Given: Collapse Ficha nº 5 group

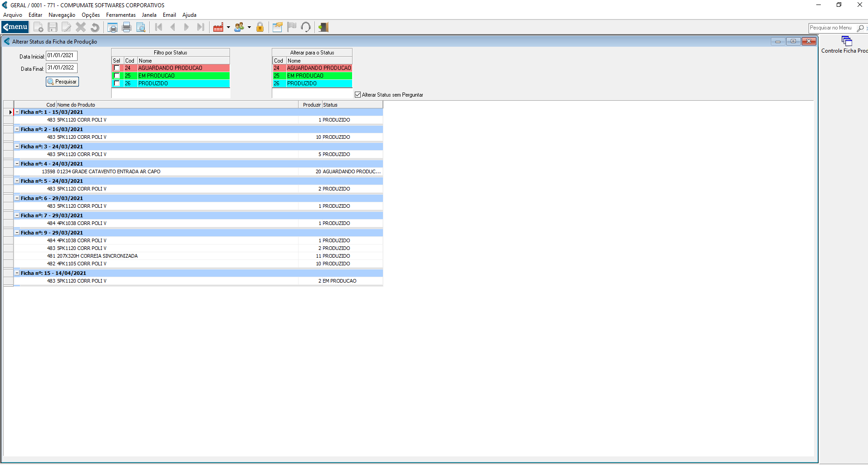Looking at the screenshot, I should (17, 181).
